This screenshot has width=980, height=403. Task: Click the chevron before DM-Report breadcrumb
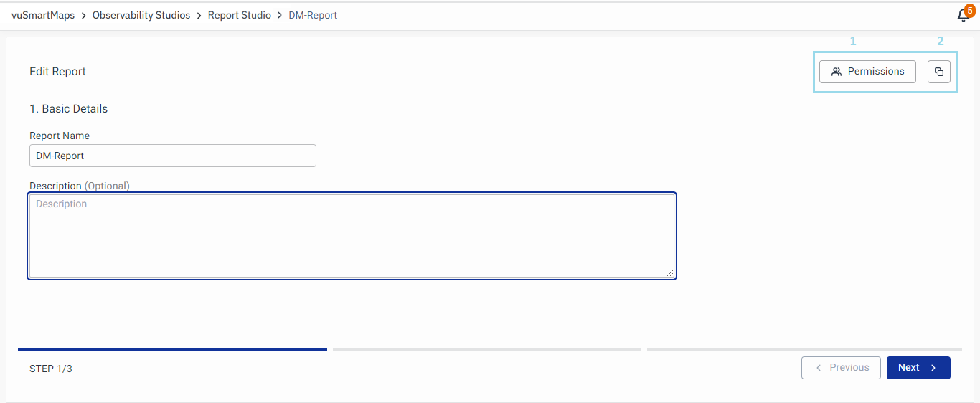click(x=280, y=16)
